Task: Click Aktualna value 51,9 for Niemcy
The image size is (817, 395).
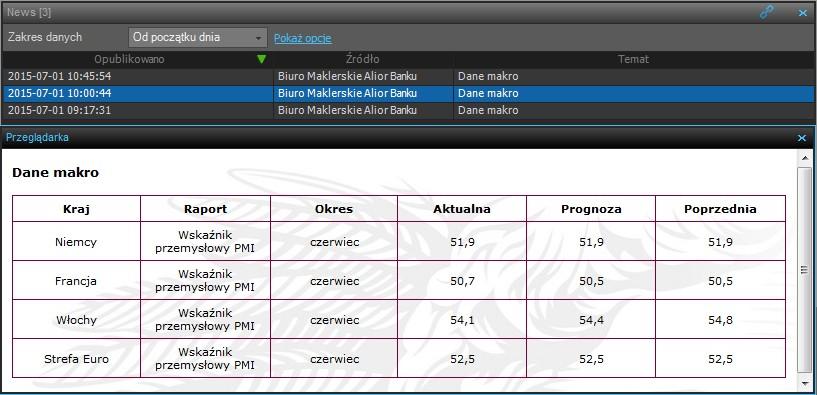Action: 462,242
